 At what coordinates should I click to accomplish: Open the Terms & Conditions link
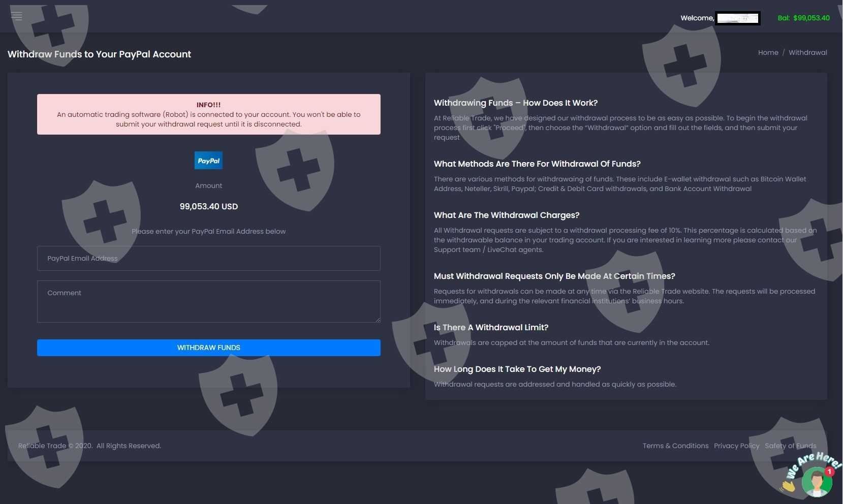coord(675,446)
